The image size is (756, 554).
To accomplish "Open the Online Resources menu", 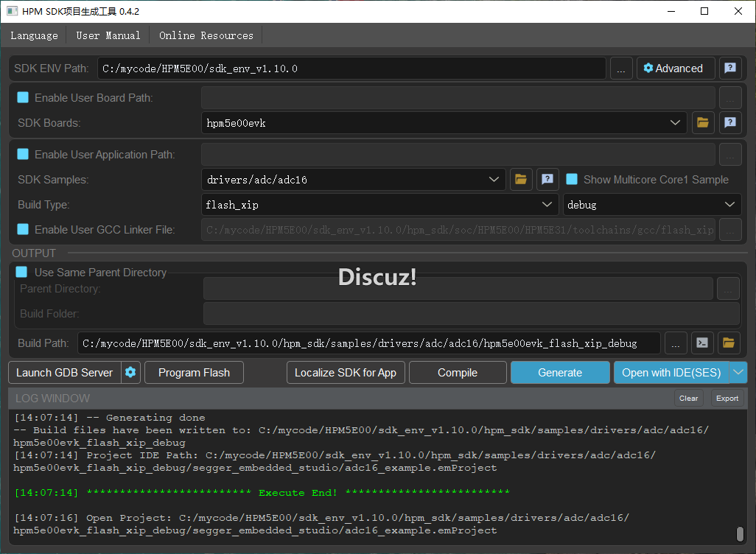I will coord(206,35).
